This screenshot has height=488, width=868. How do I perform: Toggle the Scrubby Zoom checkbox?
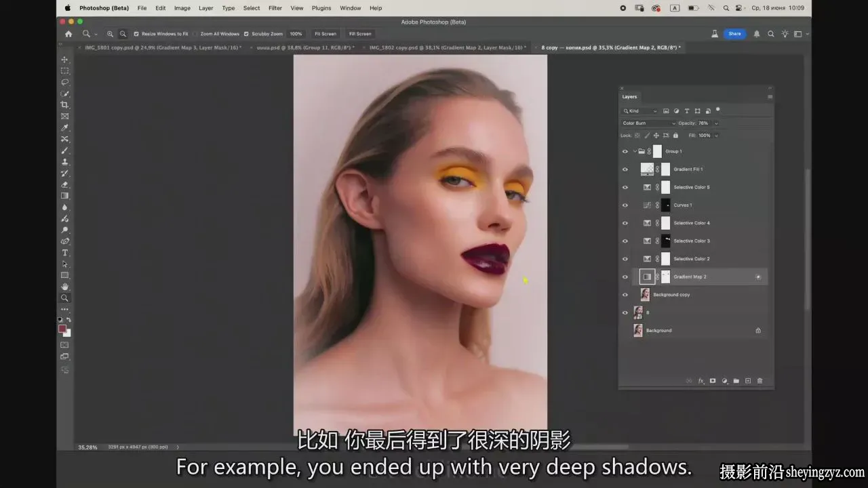[246, 34]
